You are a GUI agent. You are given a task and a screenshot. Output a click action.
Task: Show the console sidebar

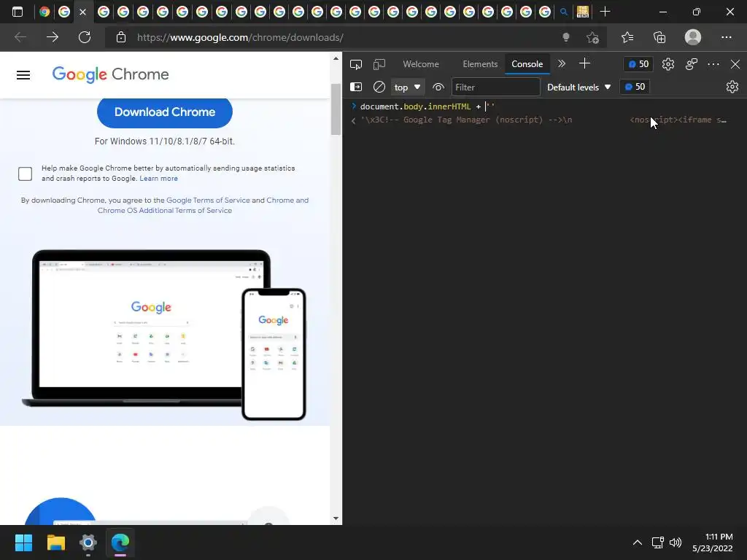coord(356,87)
